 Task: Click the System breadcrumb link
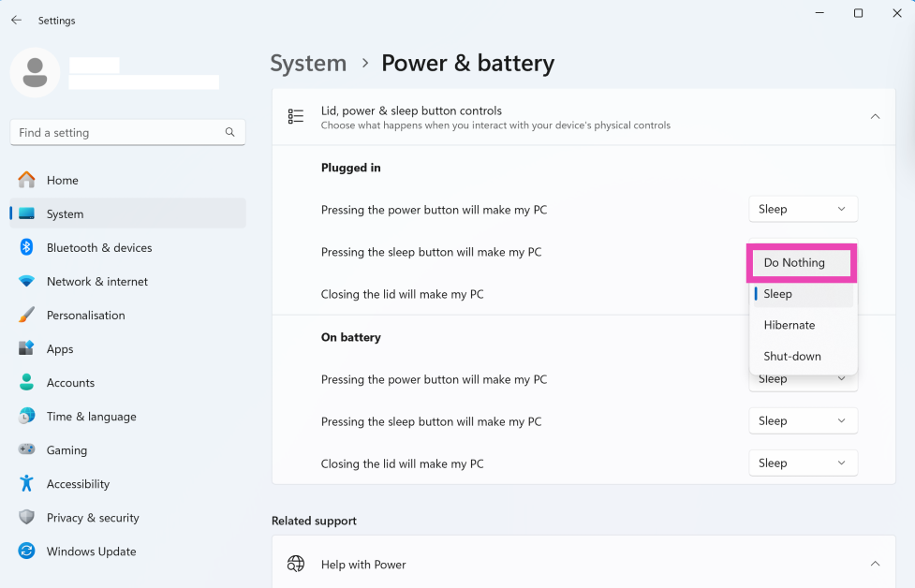coord(308,64)
